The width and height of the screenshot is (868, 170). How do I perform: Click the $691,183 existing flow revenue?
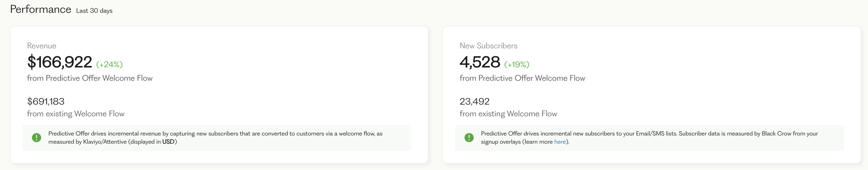46,102
